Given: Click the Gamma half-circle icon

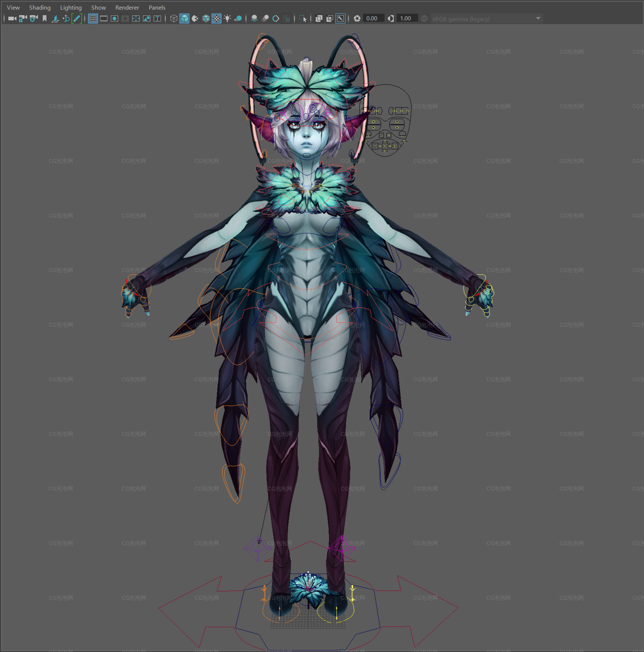Looking at the screenshot, I should [x=390, y=18].
